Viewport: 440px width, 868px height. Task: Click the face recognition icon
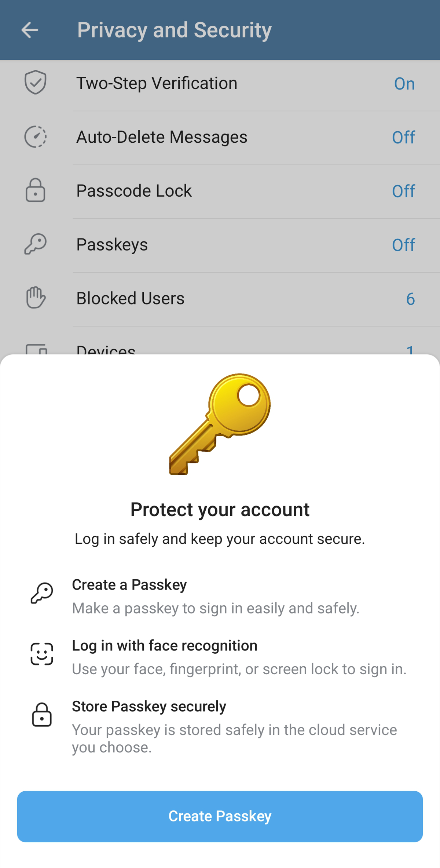click(42, 654)
